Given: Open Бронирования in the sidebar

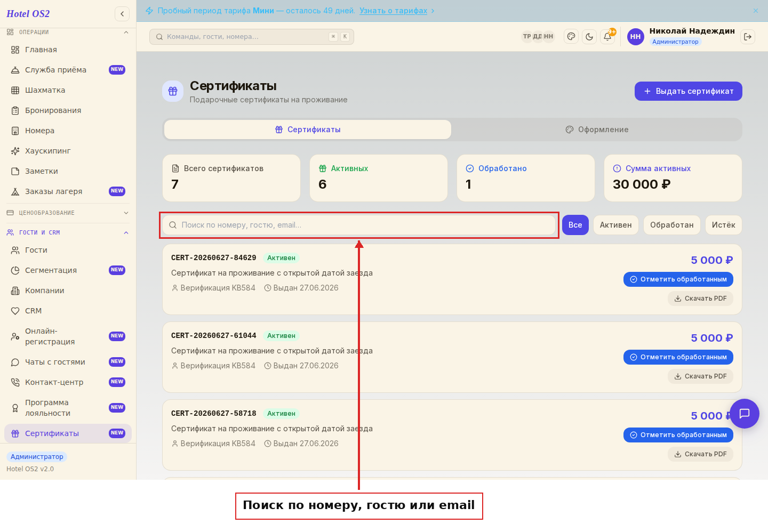Looking at the screenshot, I should [68, 110].
